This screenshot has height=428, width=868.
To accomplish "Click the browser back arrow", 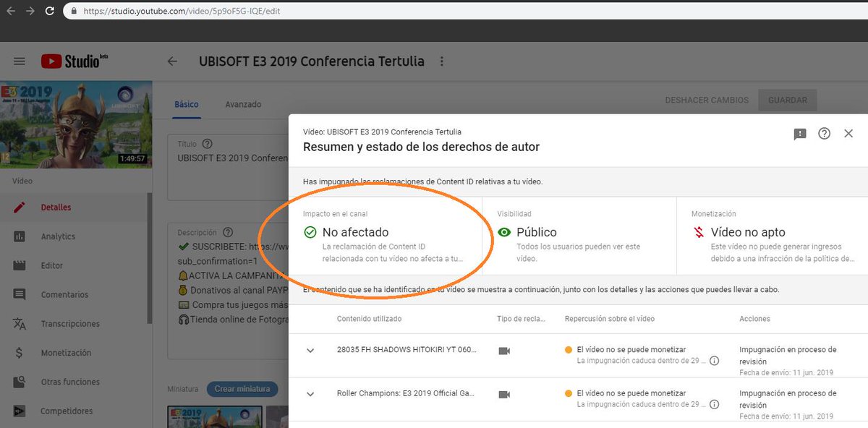I will [x=11, y=12].
